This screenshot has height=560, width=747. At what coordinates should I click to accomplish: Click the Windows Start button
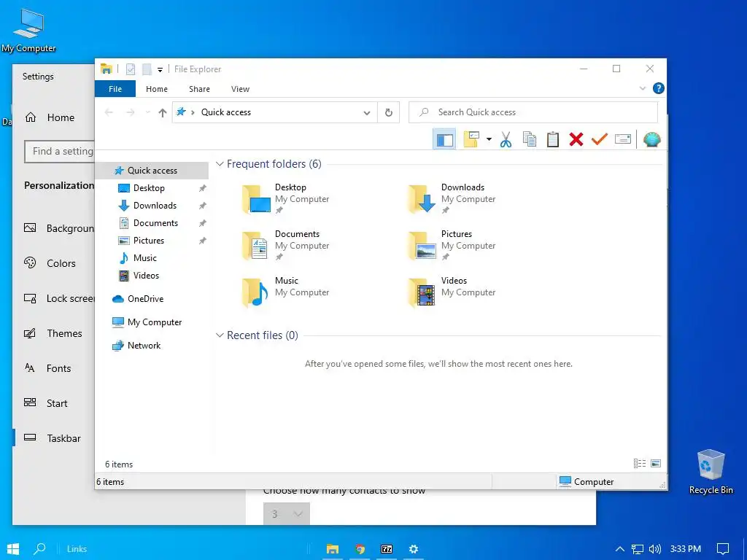point(13,549)
